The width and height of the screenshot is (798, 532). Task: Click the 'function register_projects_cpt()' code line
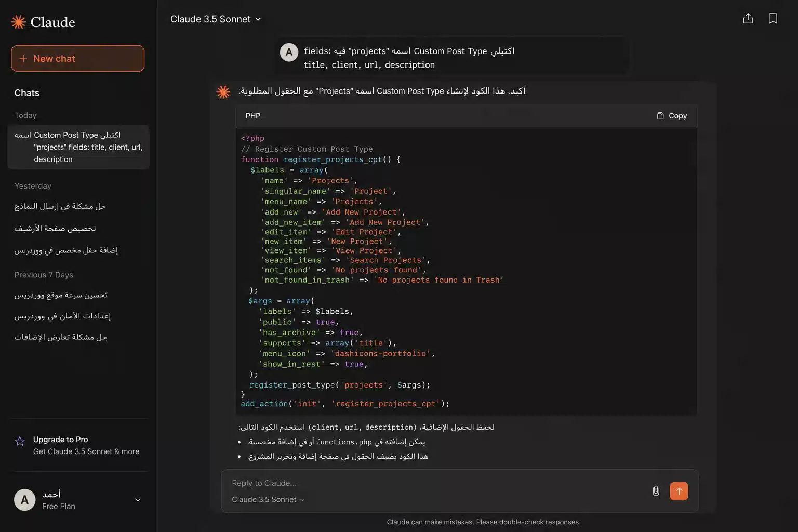pos(321,159)
